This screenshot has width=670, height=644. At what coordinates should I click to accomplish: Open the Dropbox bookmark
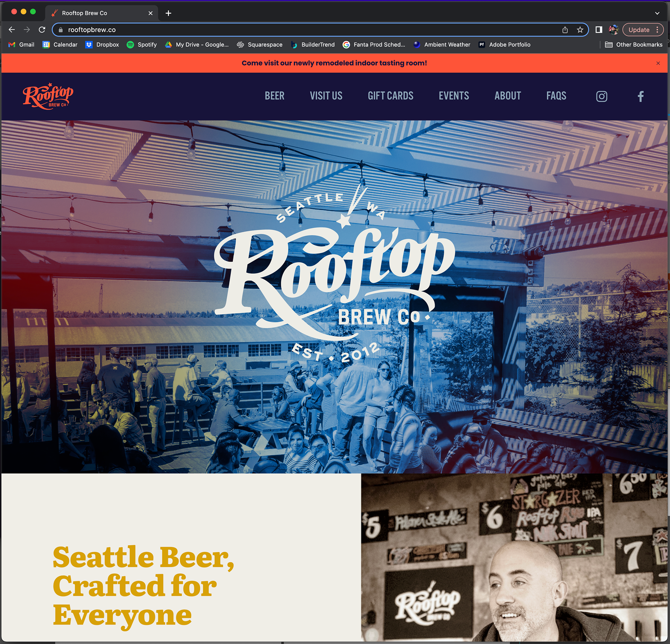click(x=102, y=45)
